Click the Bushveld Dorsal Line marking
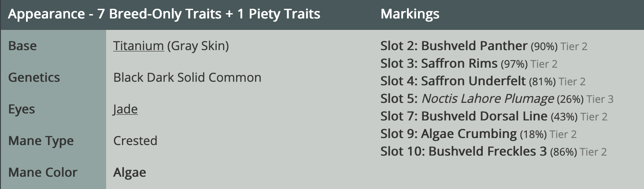This screenshot has width=644, height=189. 463,116
